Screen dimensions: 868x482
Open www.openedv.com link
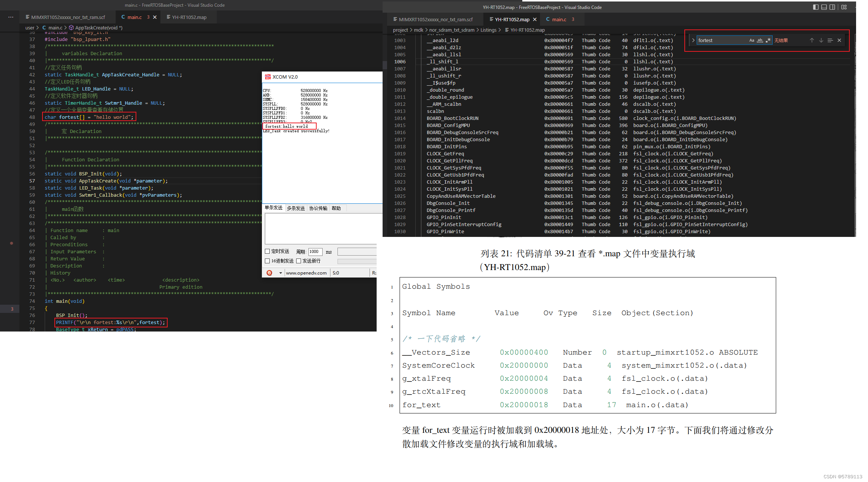[x=306, y=273]
